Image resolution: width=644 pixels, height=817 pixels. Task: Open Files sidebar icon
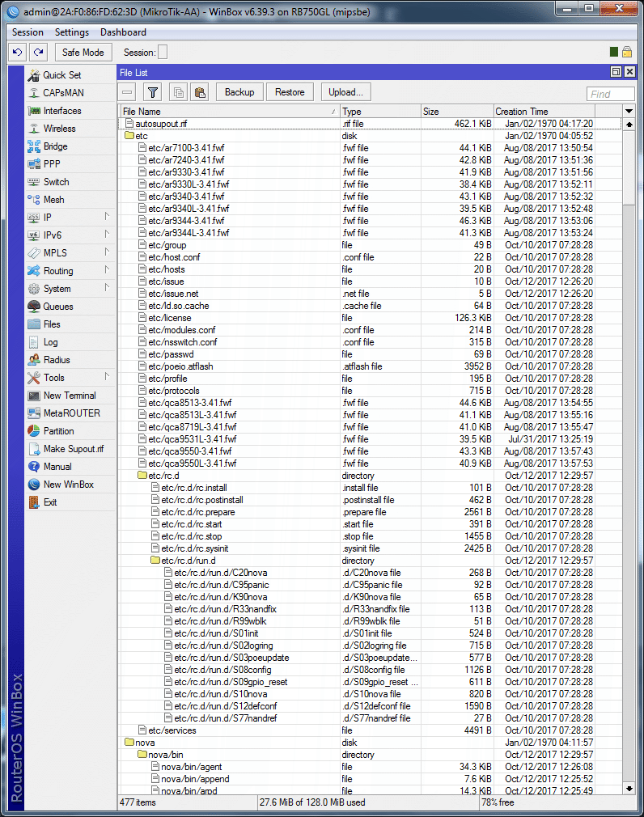tap(34, 324)
